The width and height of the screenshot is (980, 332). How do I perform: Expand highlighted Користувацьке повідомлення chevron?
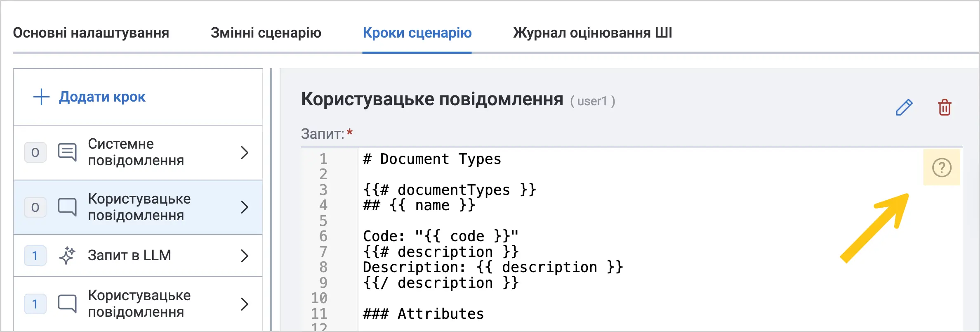(x=245, y=207)
